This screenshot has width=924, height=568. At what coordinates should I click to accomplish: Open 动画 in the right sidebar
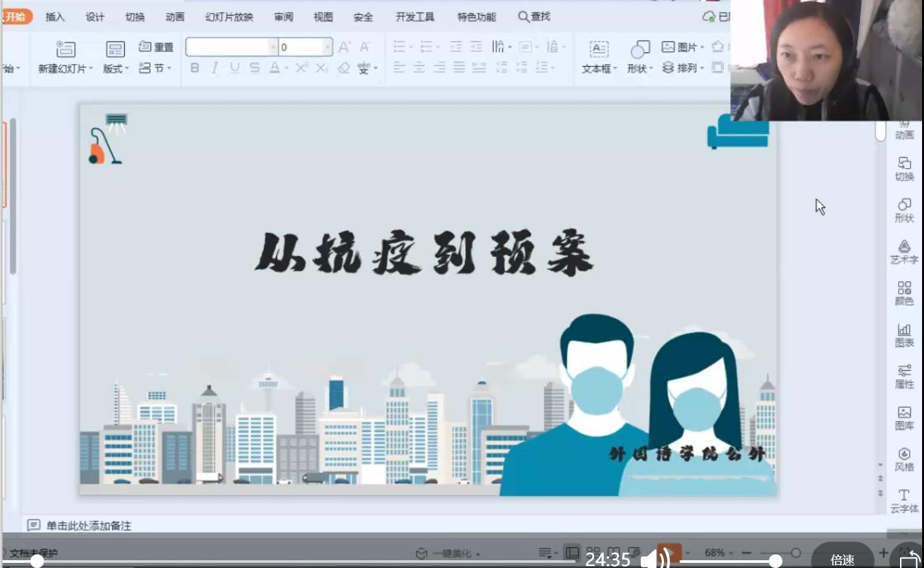(904, 131)
